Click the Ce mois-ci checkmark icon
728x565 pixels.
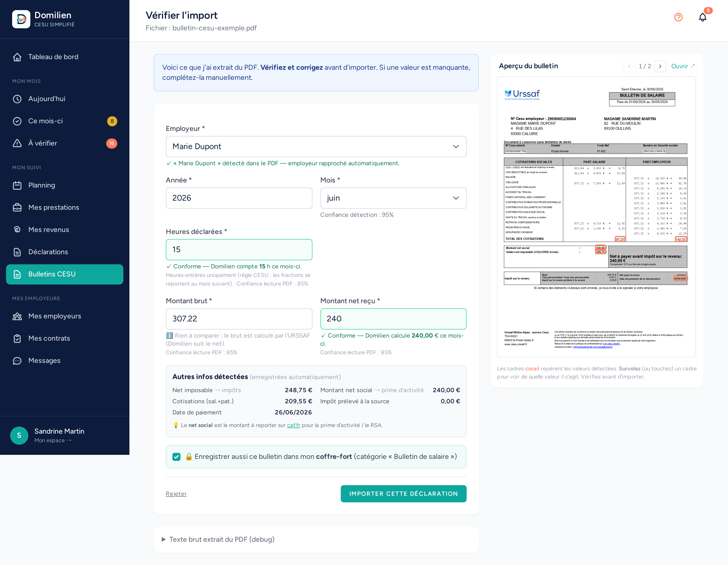click(x=17, y=121)
